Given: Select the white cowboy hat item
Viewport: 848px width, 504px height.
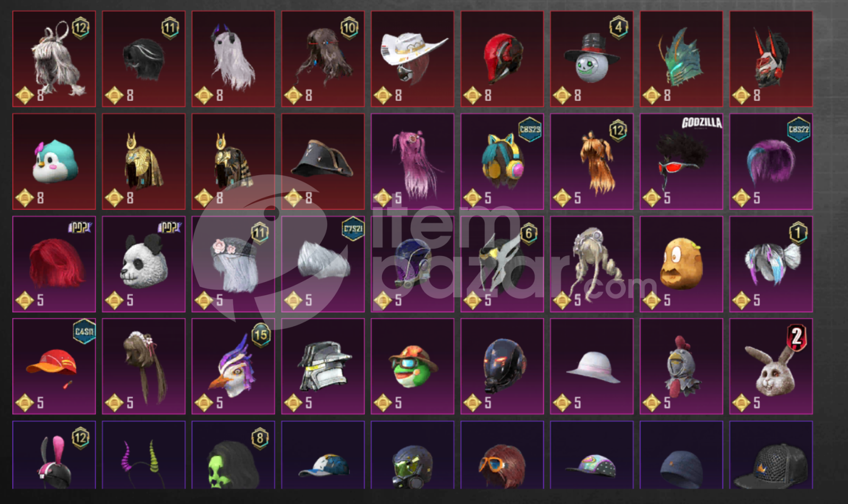Looking at the screenshot, I should (412, 58).
